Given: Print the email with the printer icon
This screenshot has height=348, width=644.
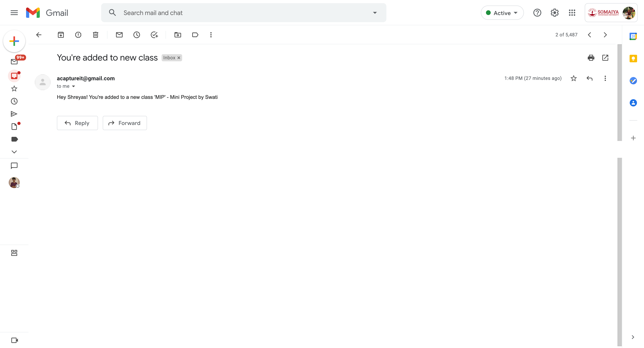Looking at the screenshot, I should click(x=591, y=58).
